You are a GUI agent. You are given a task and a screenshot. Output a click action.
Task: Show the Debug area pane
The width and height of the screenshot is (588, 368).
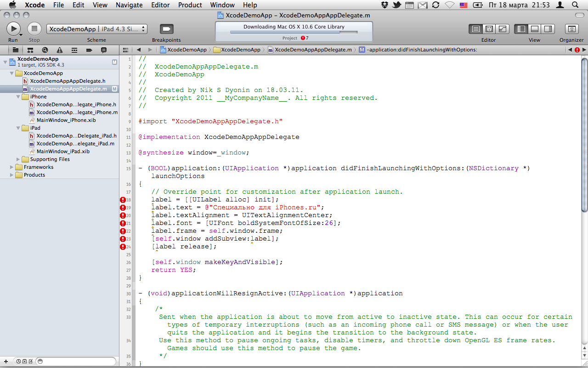click(x=534, y=29)
